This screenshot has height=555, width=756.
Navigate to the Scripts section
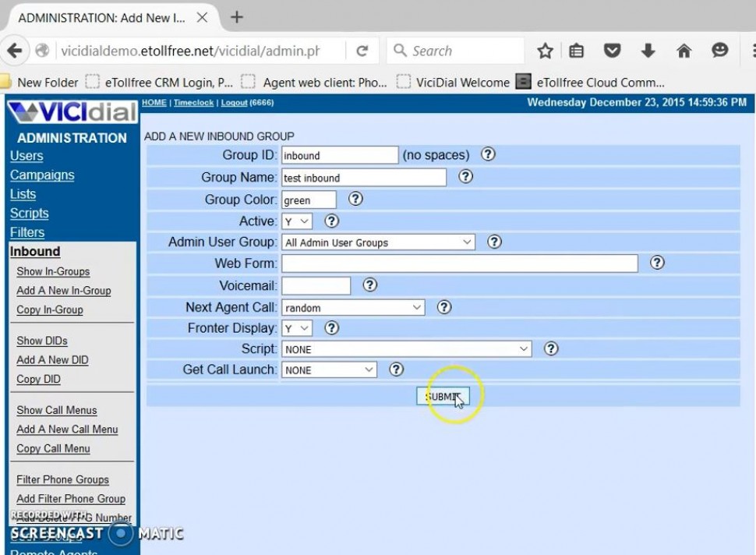[x=30, y=213]
